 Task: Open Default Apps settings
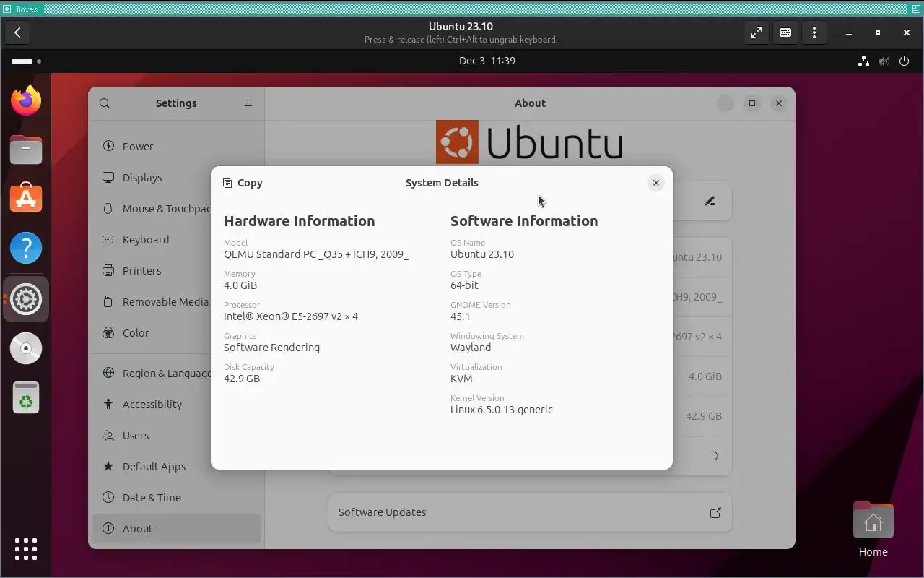pos(177,466)
